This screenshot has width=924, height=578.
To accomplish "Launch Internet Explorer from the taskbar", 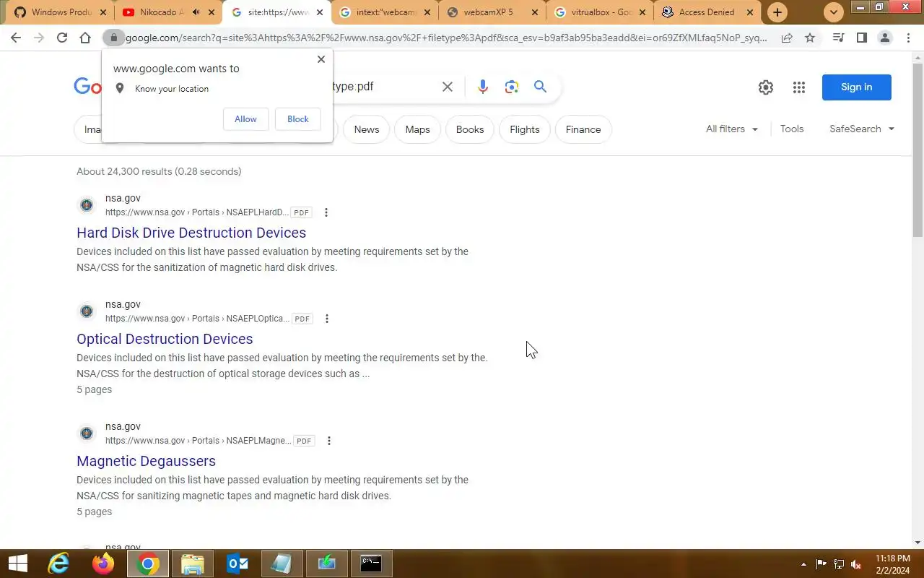I will click(x=58, y=564).
